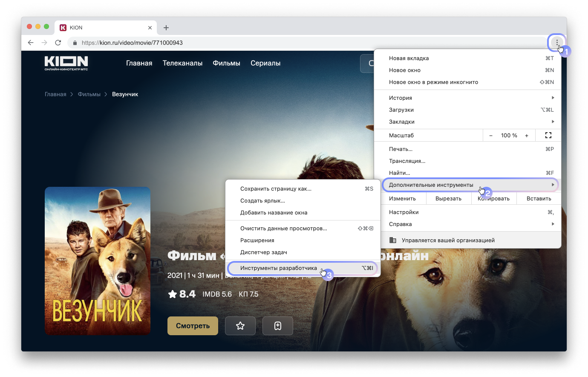Choose Печать… in the menu
The image size is (588, 377).
click(x=467, y=149)
